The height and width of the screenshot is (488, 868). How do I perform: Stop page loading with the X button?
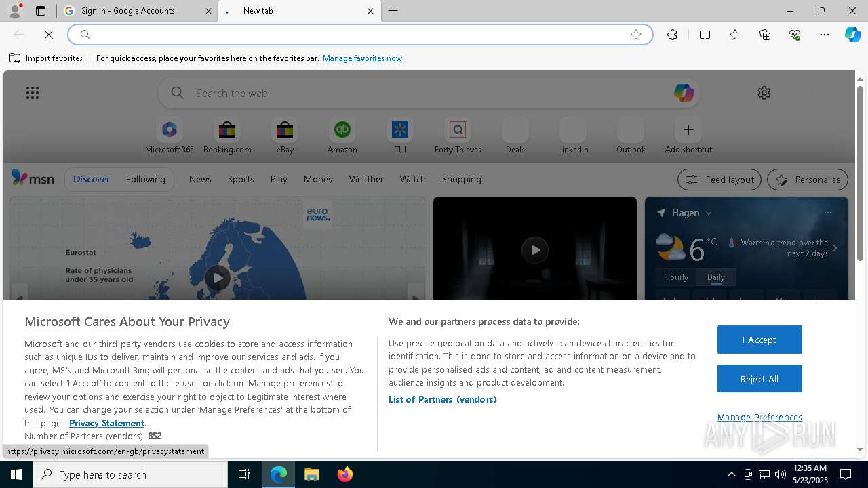(49, 35)
